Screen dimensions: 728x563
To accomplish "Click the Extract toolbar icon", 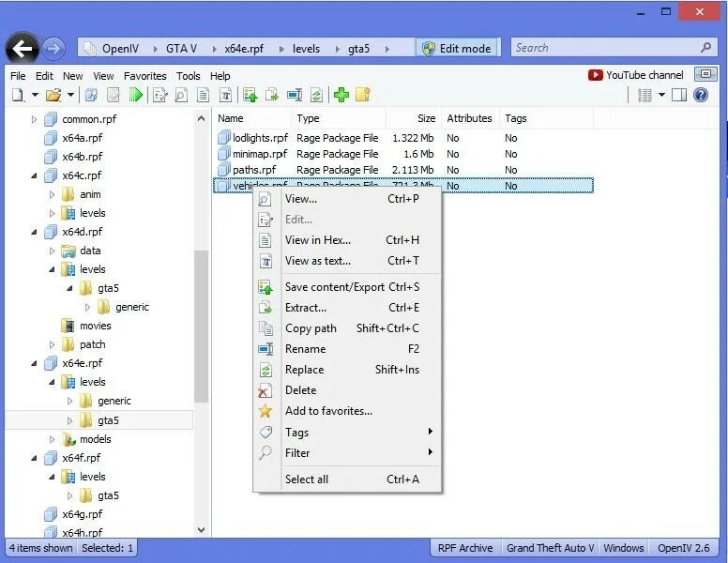I will 272,95.
